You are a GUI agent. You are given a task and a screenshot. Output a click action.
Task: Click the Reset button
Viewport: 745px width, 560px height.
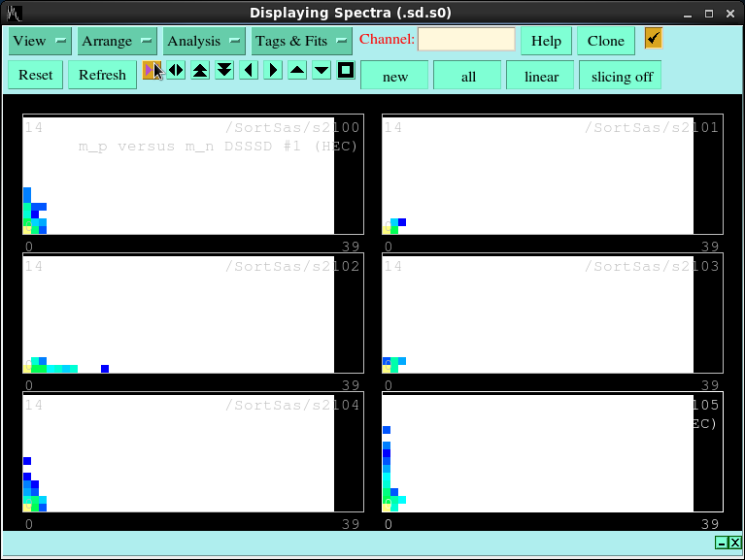tap(36, 75)
